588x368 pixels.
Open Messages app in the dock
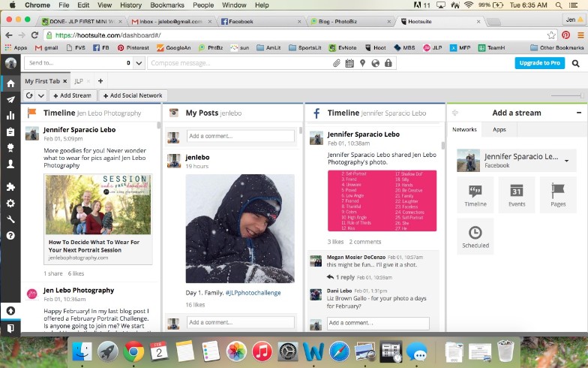(417, 351)
